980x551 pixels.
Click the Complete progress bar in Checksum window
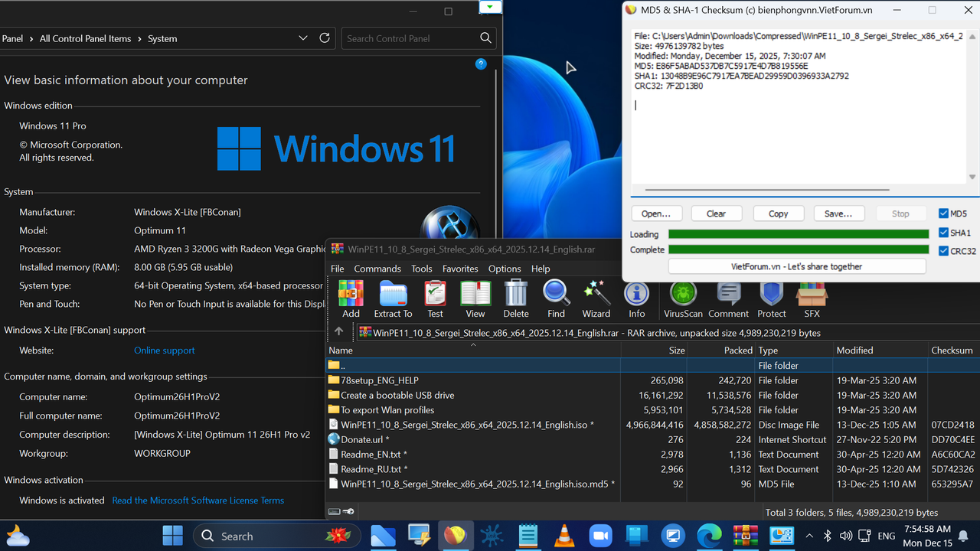pos(799,249)
